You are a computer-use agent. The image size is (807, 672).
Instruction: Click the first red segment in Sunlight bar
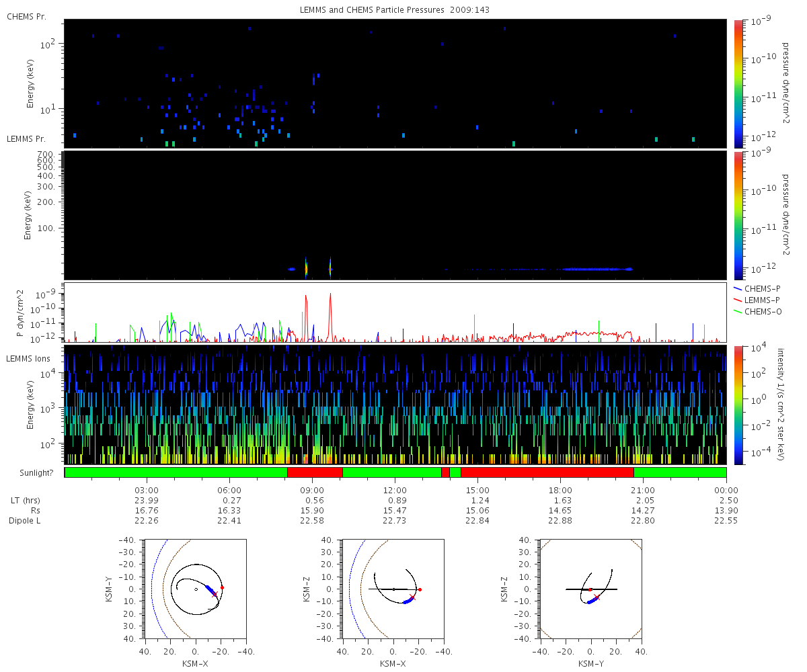315,472
